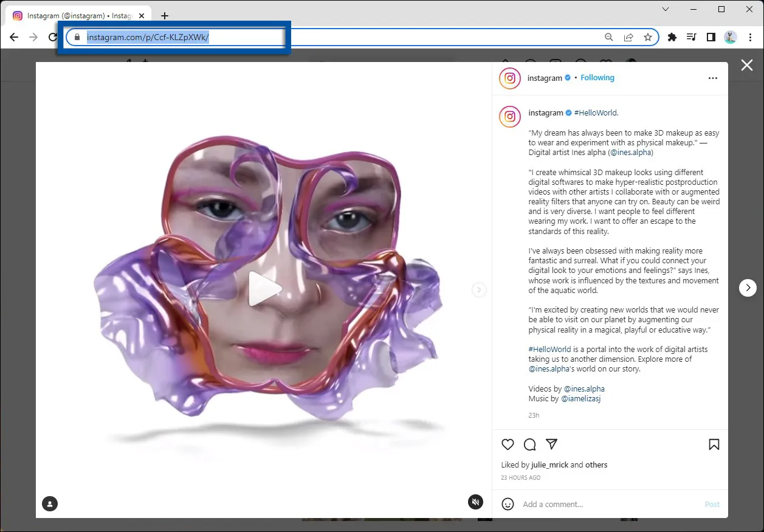Open Chrome media controls icon

point(691,37)
